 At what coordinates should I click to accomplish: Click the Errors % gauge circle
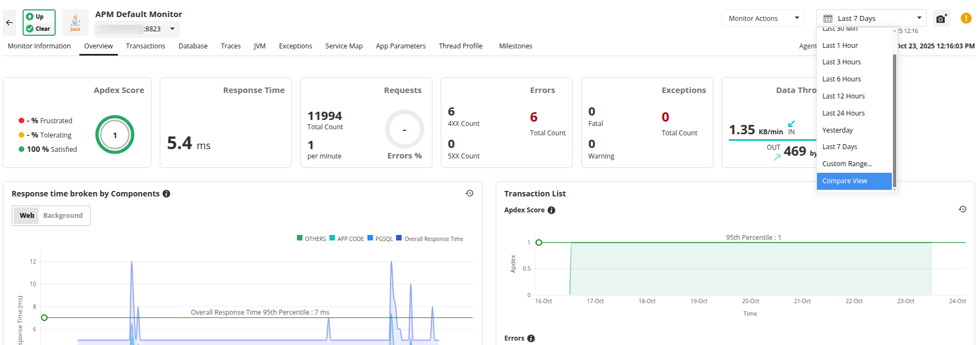404,129
